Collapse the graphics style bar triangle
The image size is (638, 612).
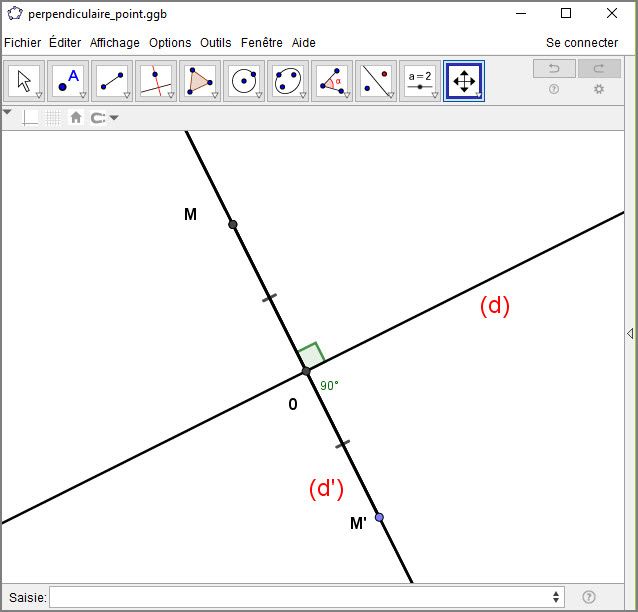tap(7, 112)
